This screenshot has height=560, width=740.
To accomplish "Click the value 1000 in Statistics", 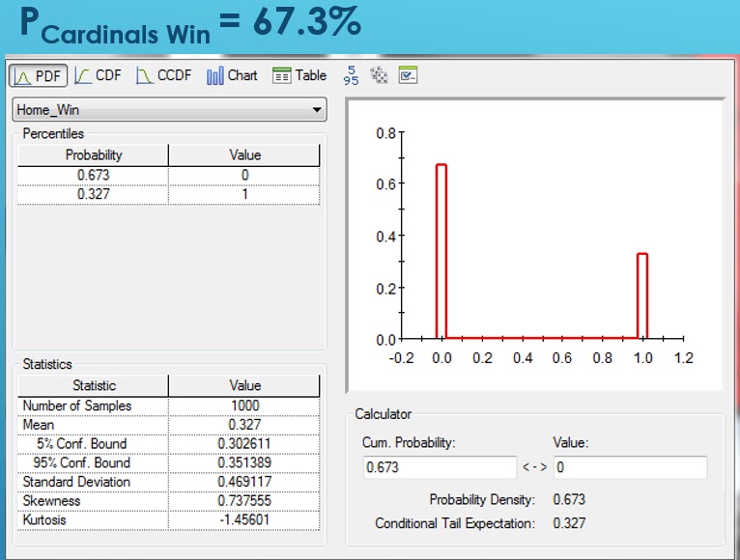I will pyautogui.click(x=245, y=406).
